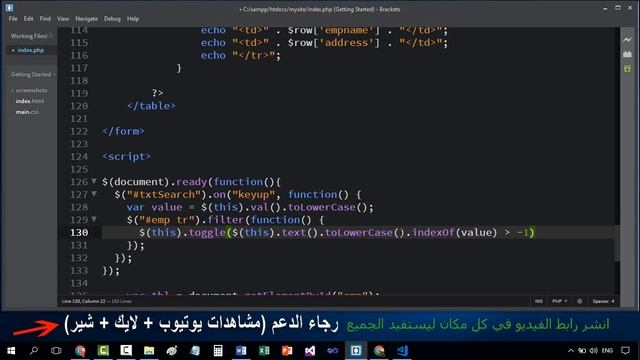
Task: Click the volume icon in the system tray
Action: tap(594, 351)
